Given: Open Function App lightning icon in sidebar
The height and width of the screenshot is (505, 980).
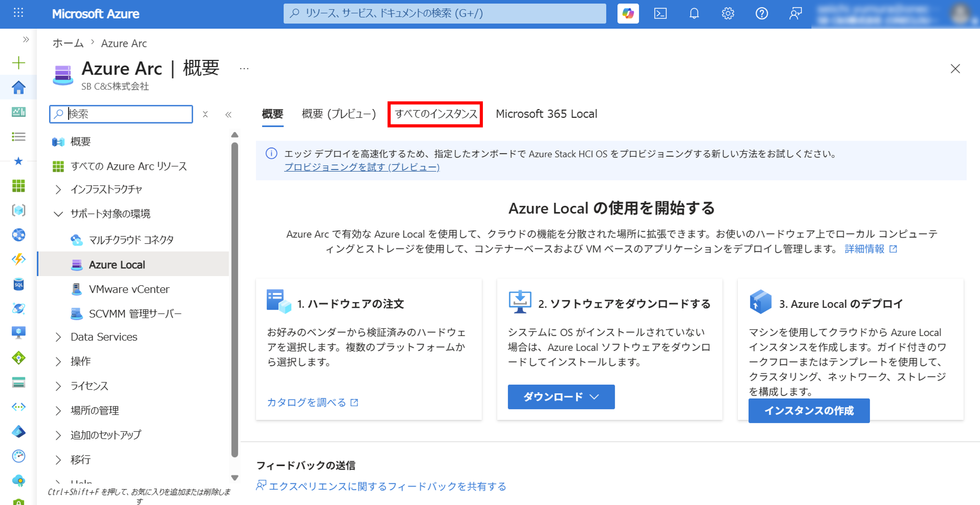Looking at the screenshot, I should [x=18, y=260].
